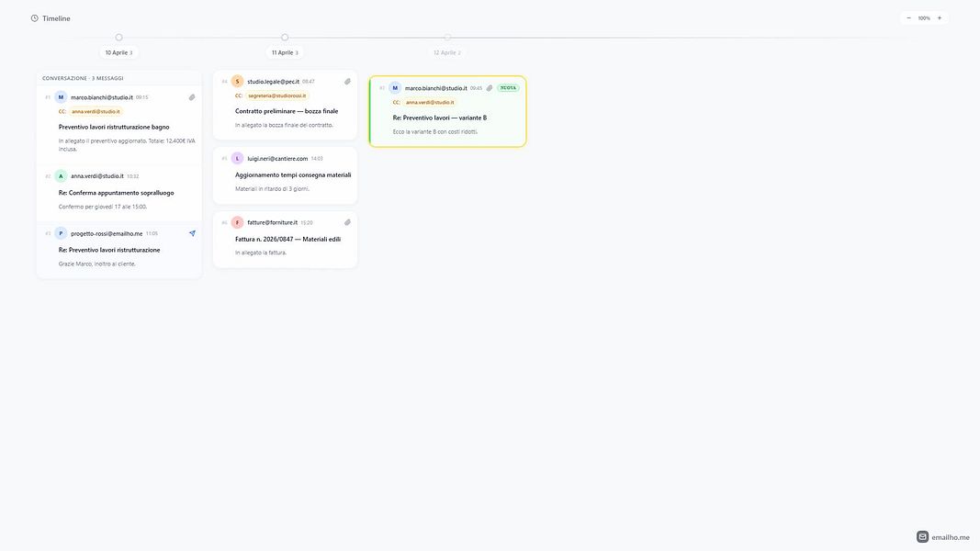This screenshot has width=980, height=551.
Task: Click sender marco.bianchi@studio.it at 09:15
Action: (x=102, y=97)
